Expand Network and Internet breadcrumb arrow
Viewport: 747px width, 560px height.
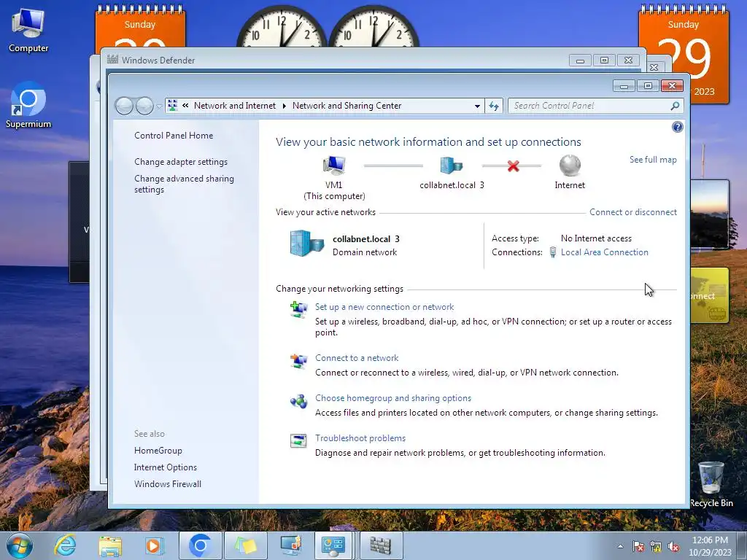coord(284,106)
